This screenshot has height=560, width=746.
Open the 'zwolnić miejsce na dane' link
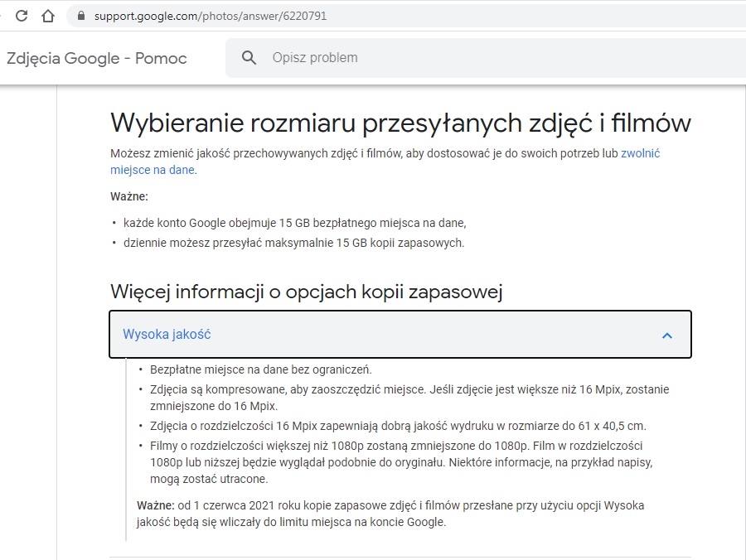click(x=640, y=153)
